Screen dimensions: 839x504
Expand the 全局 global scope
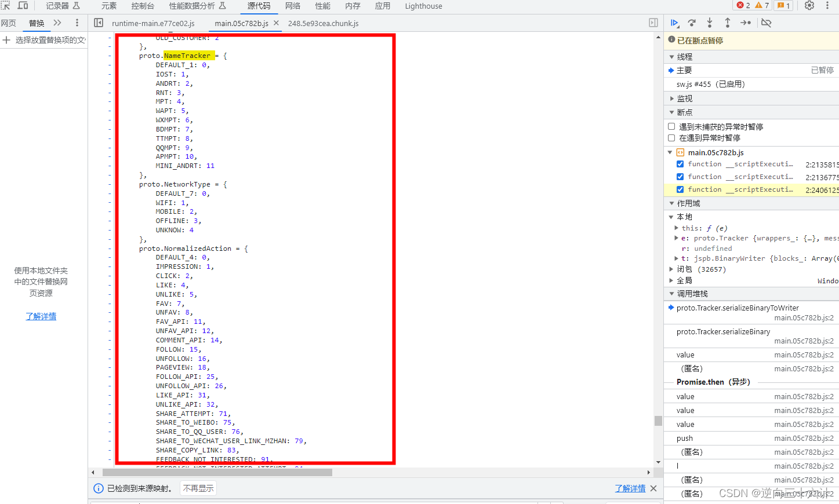(x=671, y=280)
